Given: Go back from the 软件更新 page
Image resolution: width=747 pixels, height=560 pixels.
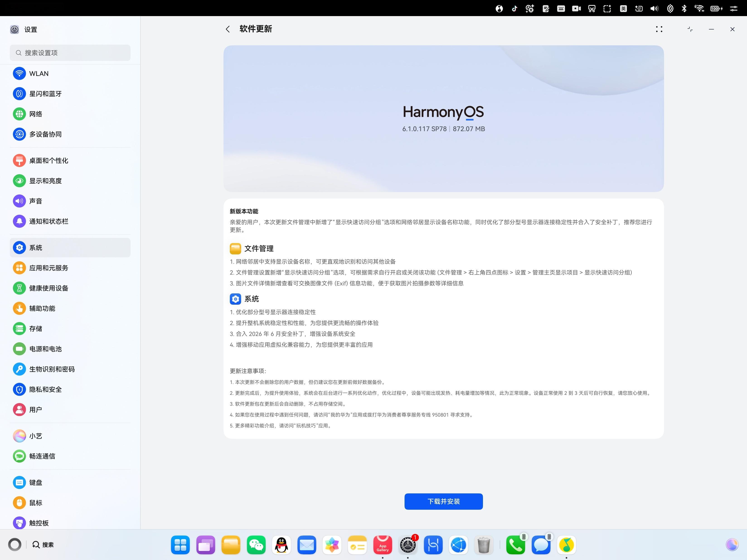Looking at the screenshot, I should click(228, 29).
